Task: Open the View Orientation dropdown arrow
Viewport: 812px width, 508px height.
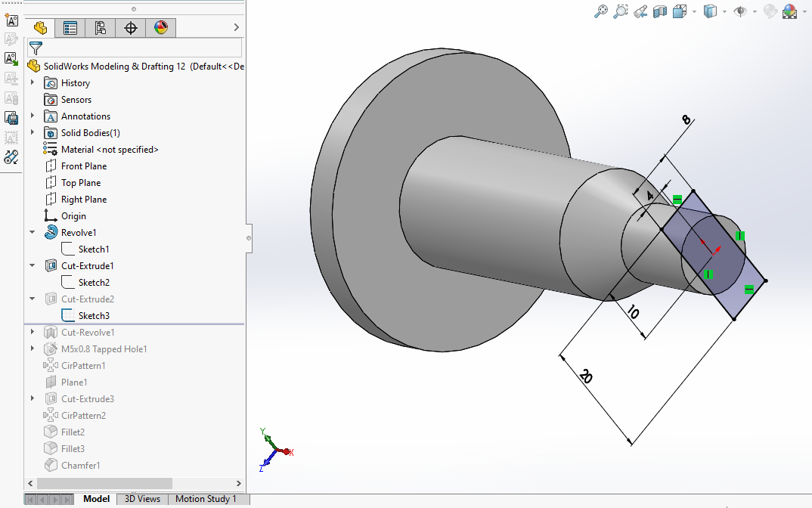Action: [694, 11]
